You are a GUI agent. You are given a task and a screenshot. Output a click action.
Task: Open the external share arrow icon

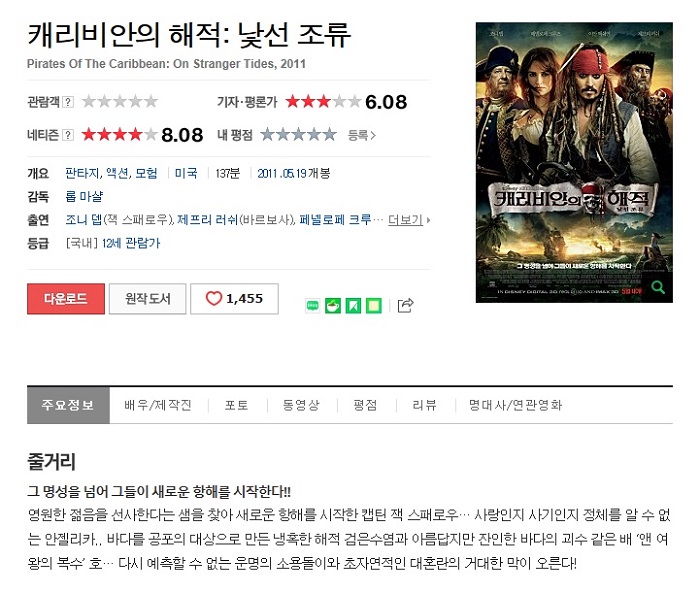tap(405, 305)
